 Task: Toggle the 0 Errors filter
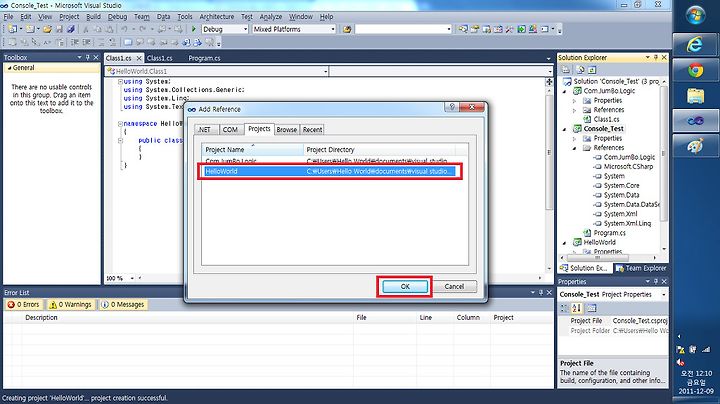point(24,304)
